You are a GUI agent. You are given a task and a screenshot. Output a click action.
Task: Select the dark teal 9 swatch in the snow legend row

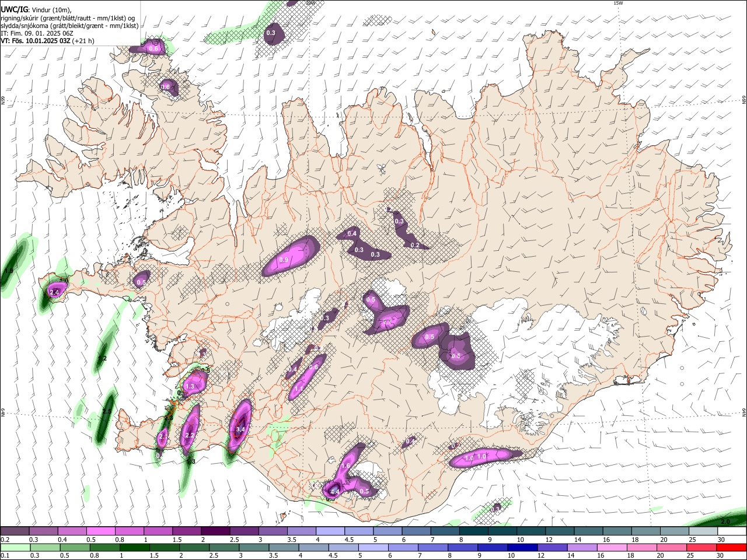pyautogui.click(x=501, y=531)
